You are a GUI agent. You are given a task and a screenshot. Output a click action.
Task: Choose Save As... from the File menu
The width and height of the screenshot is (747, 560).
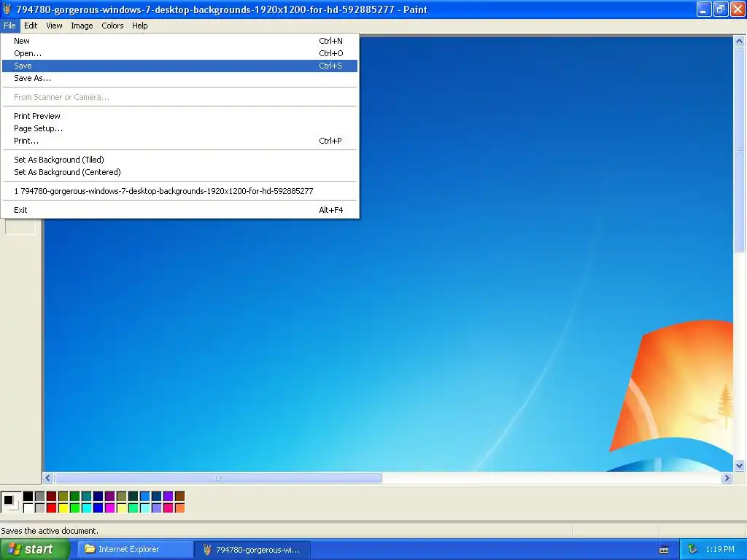pyautogui.click(x=179, y=78)
